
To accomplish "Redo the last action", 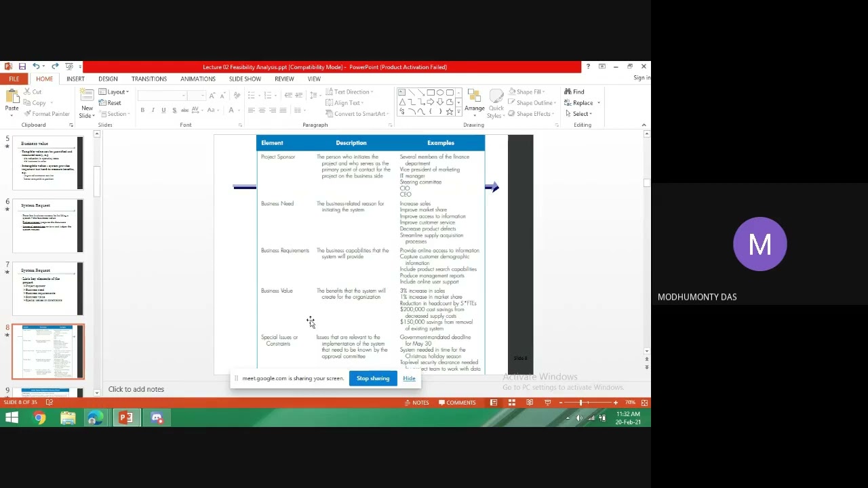I will (x=55, y=66).
